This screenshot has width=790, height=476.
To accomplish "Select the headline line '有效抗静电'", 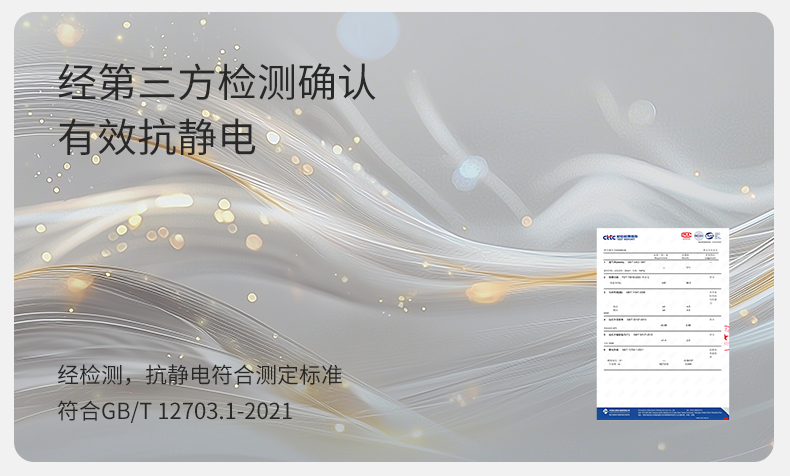I will pos(157,137).
